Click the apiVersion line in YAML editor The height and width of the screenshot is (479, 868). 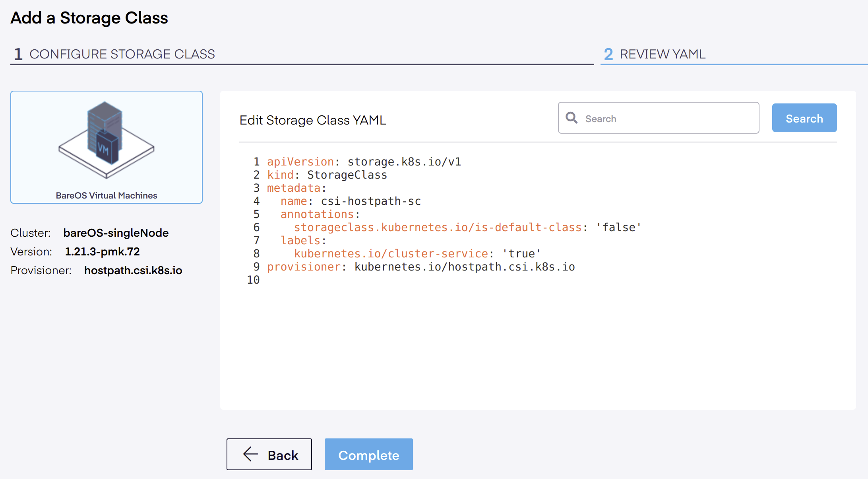click(364, 162)
